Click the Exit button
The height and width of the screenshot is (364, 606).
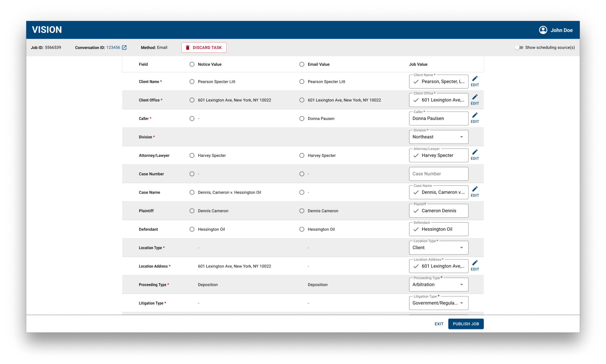[x=439, y=324]
